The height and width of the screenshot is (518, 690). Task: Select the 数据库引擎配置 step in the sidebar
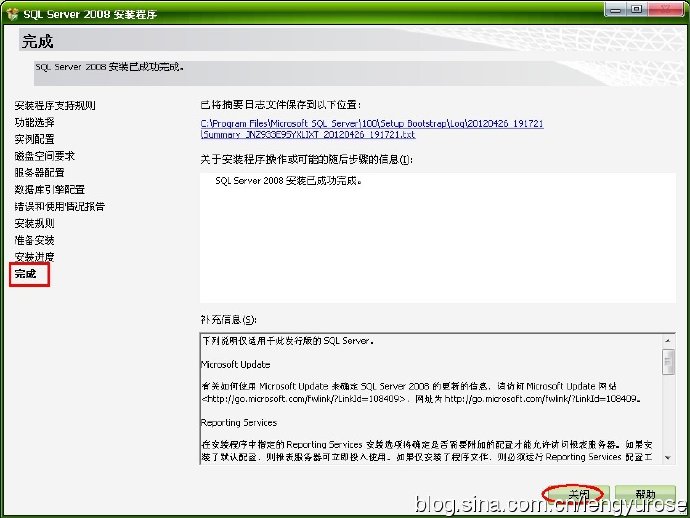pos(49,190)
